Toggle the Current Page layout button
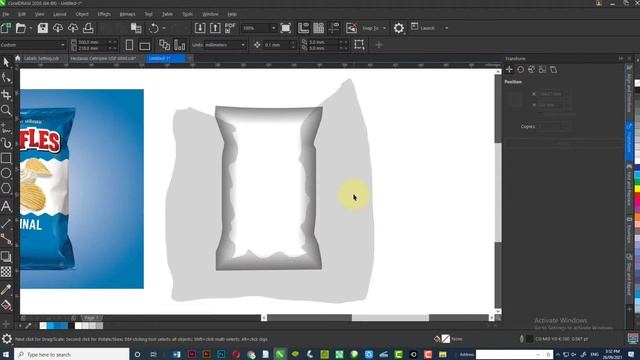 [180, 44]
